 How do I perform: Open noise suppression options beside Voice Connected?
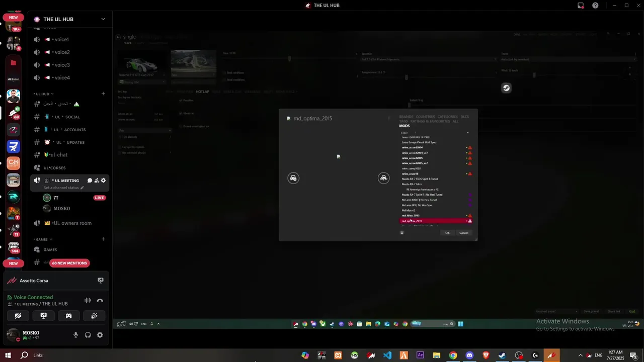[x=88, y=301]
